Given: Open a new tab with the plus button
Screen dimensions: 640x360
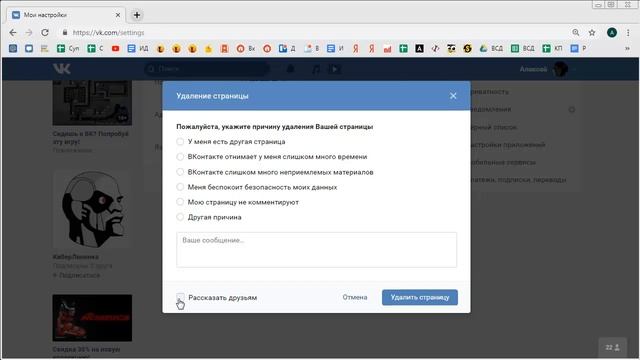Looking at the screenshot, I should (x=137, y=15).
